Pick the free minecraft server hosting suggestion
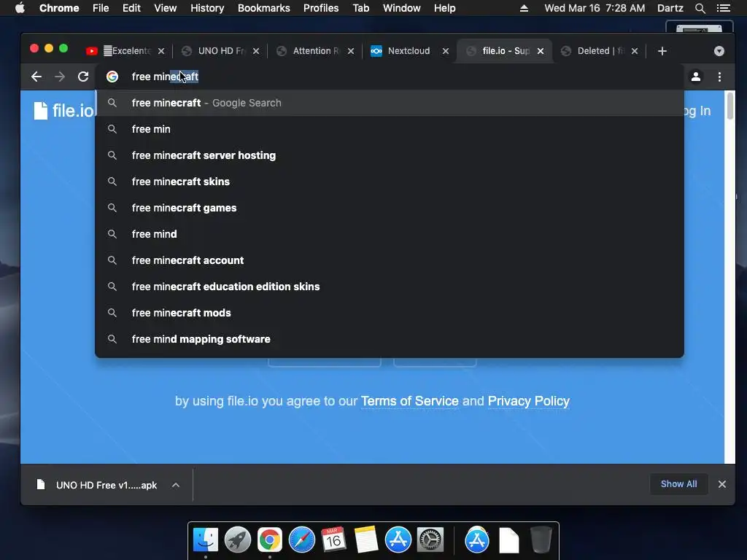The width and height of the screenshot is (747, 560). click(390, 155)
